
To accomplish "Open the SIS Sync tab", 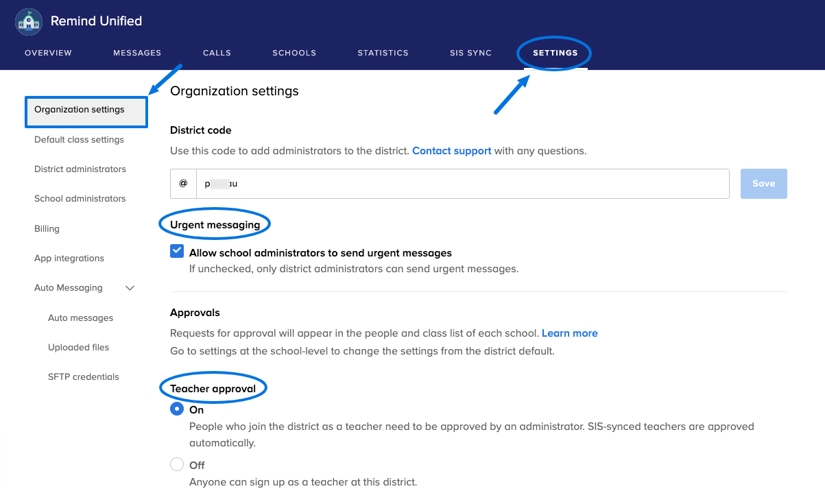I will 470,53.
